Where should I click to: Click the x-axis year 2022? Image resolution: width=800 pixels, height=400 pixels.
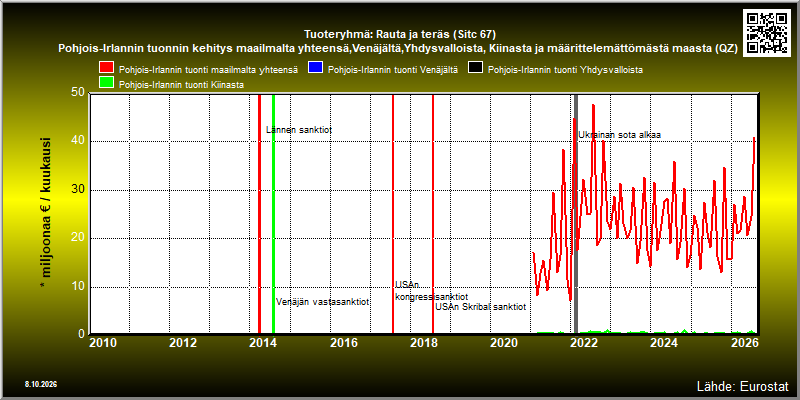point(584,343)
